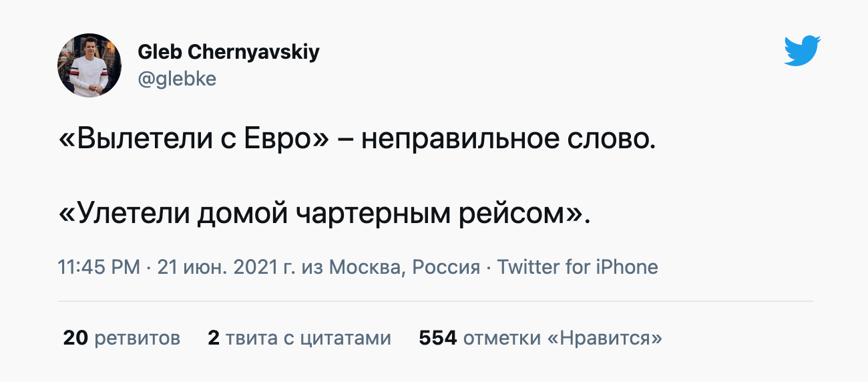Image resolution: width=868 pixels, height=382 pixels.
Task: Open the 11:45 PM timestamp
Action: pyautogui.click(x=99, y=268)
